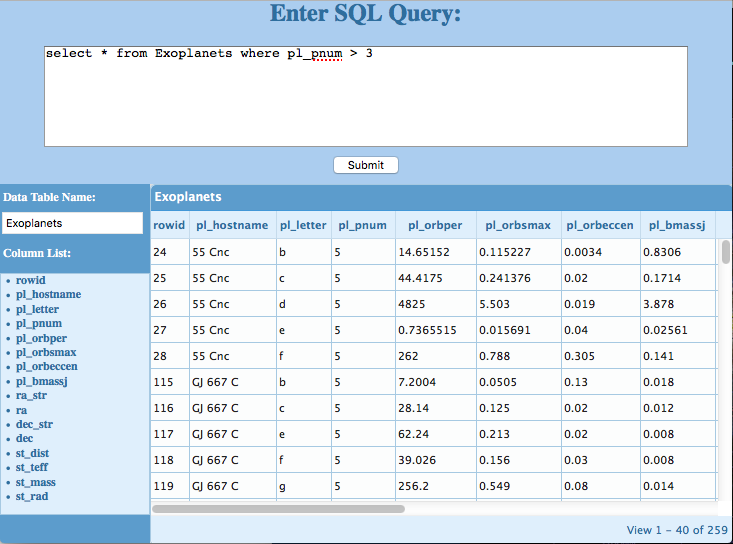Click the 0.115227 pl_orbsmax cell

tap(519, 252)
